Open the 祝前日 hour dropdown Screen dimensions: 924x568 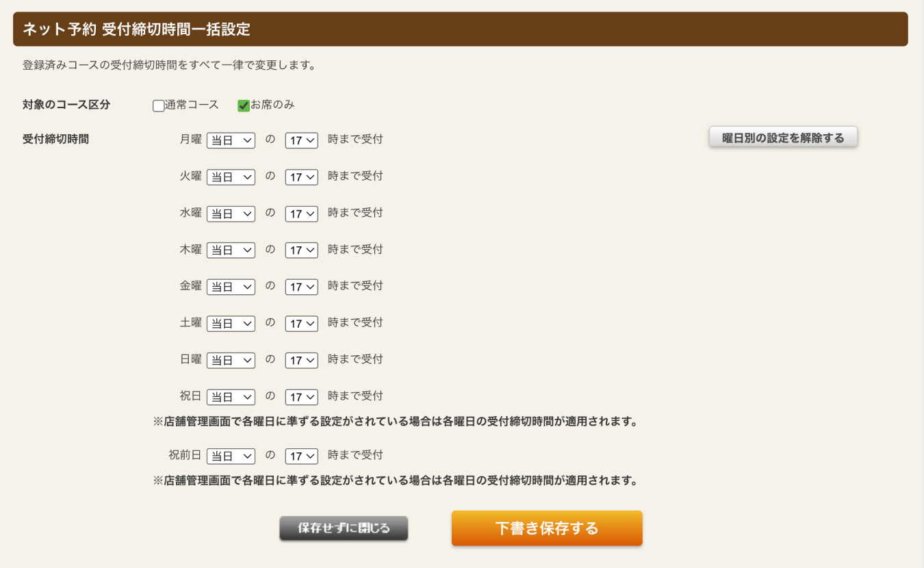point(301,456)
